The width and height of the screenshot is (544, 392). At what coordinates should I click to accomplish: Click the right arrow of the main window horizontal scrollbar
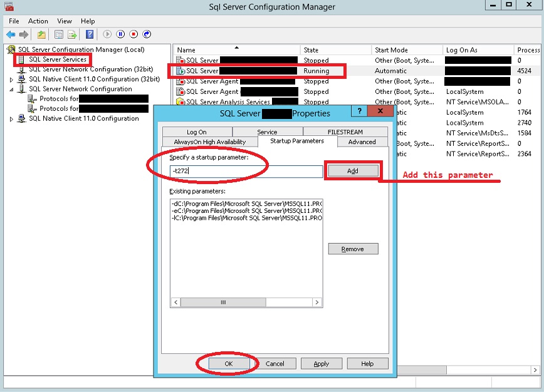tap(535, 370)
